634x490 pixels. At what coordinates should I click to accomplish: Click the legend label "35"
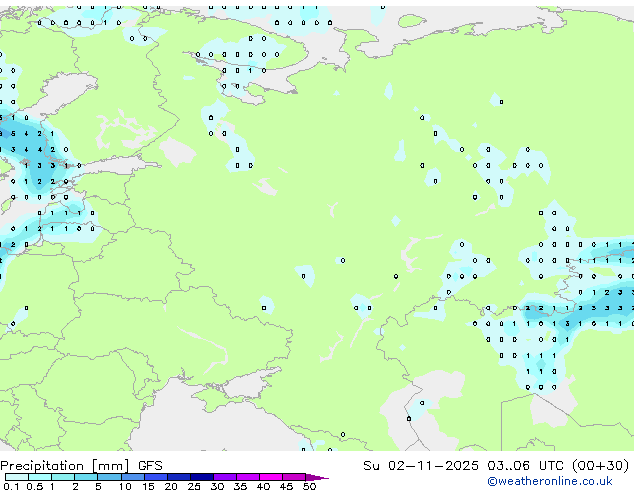point(240,486)
